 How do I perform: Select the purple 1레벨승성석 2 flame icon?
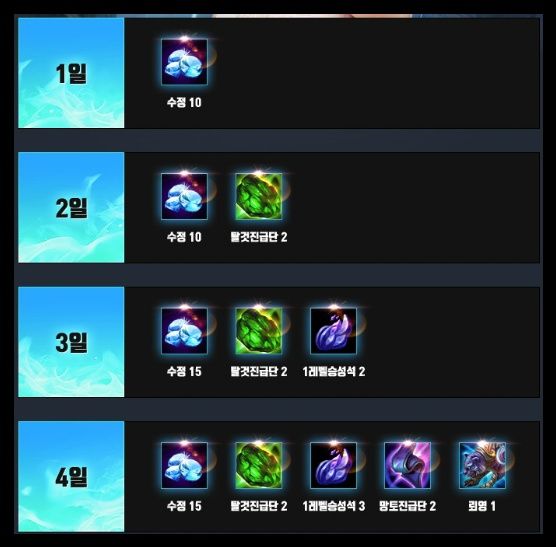click(x=333, y=331)
